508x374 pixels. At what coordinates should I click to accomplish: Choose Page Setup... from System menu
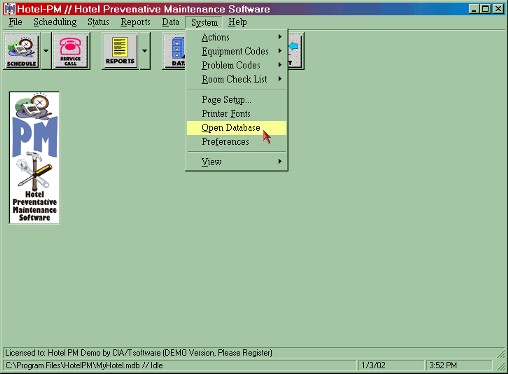point(236,100)
